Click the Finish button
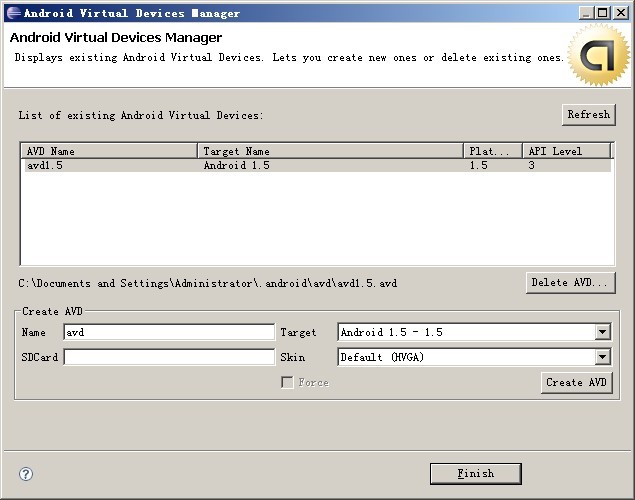Image resolution: width=635 pixels, height=500 pixels. click(476, 474)
